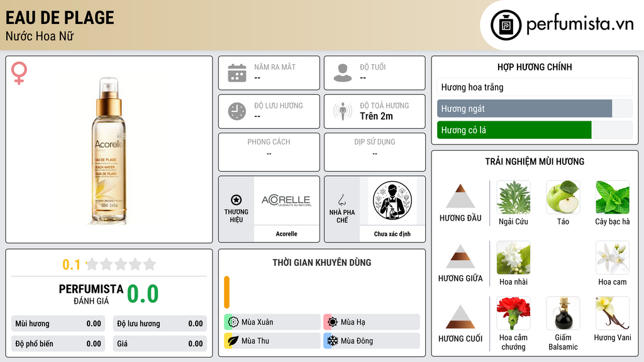
Task: Click the star badge icon above Thương hiệu
Action: point(236,200)
